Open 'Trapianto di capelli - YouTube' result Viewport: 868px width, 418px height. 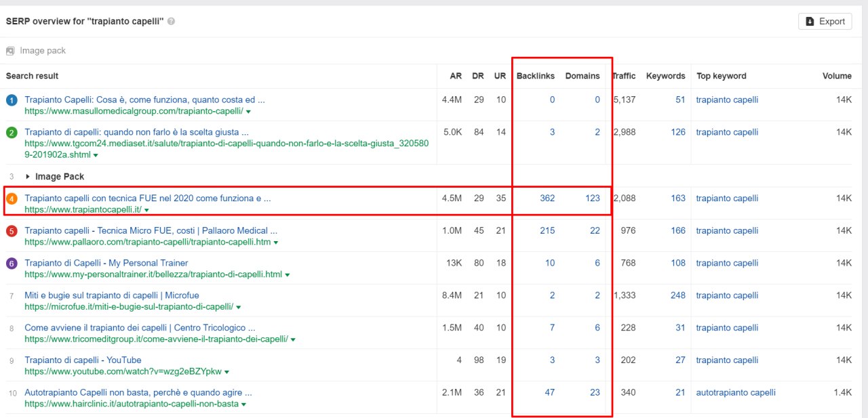click(x=83, y=360)
